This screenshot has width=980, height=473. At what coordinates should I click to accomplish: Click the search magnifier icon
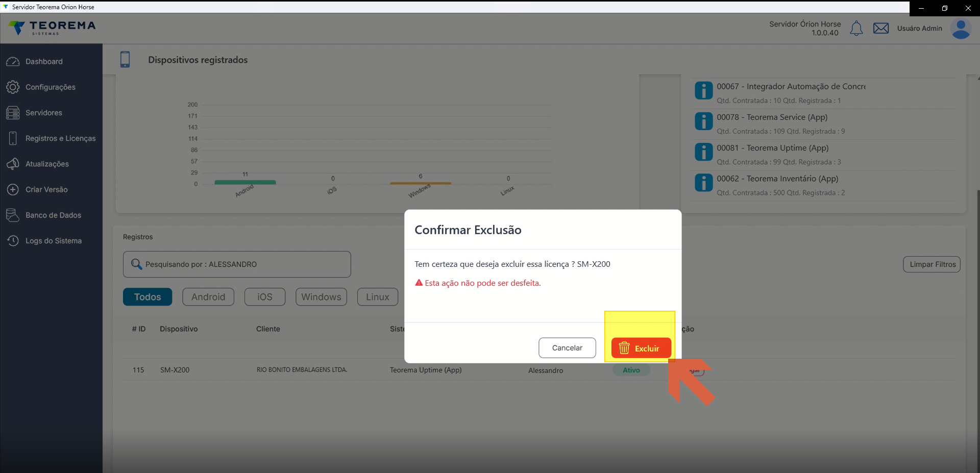[x=136, y=264]
